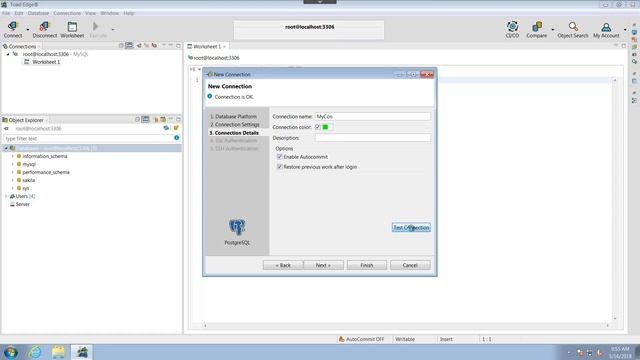Image resolution: width=640 pixels, height=360 pixels.
Task: Click the Next button in dialog
Action: [323, 265]
